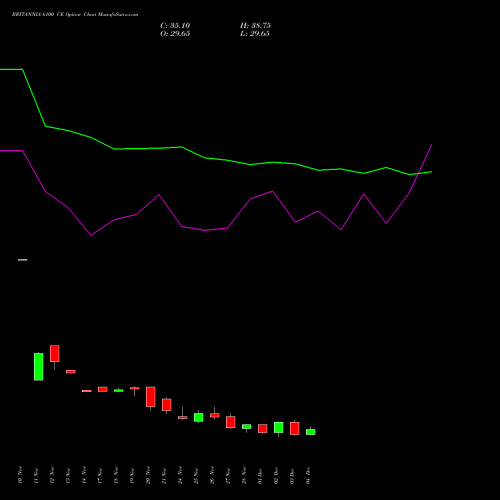This screenshot has height=500, width=500.
Task: Select the tall green candle for 11 Nov
Action: pos(39,367)
